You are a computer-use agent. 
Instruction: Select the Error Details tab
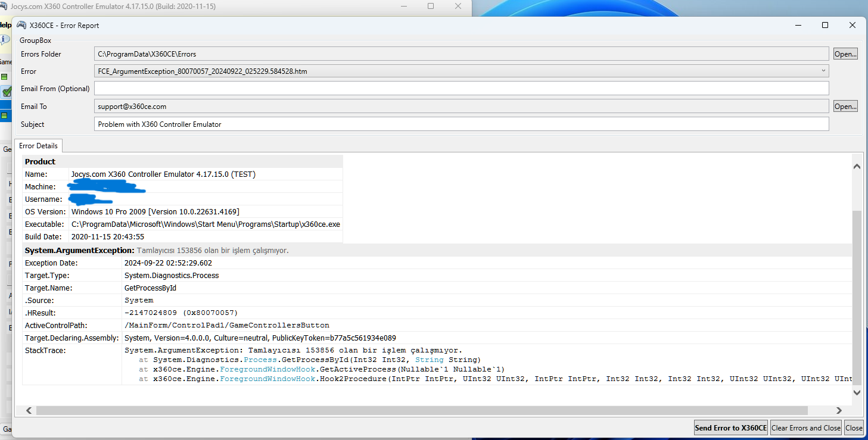(39, 146)
